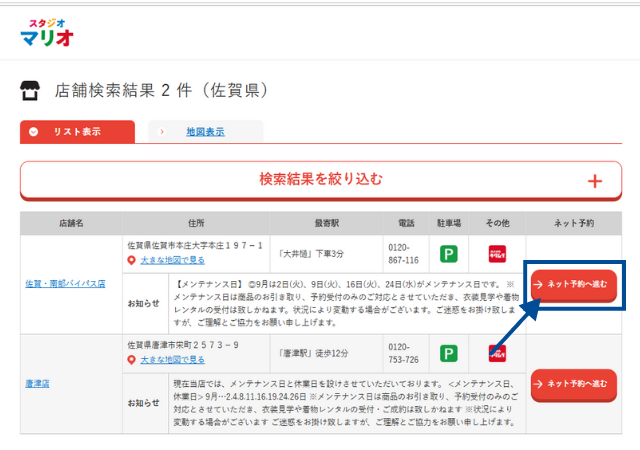Click parking icon for 唐津店
The height and width of the screenshot is (450, 640).
(x=449, y=354)
